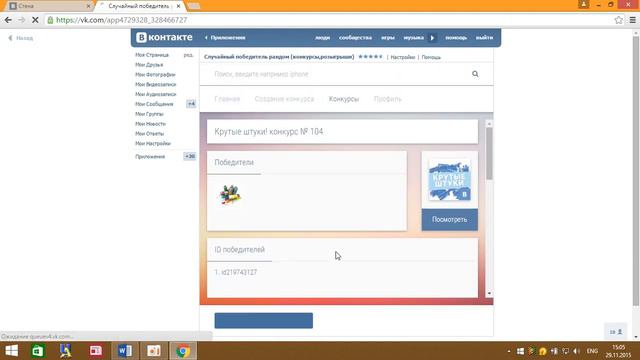Open Мои Сообщения
Viewport: 640px width, 360px height.
click(154, 104)
